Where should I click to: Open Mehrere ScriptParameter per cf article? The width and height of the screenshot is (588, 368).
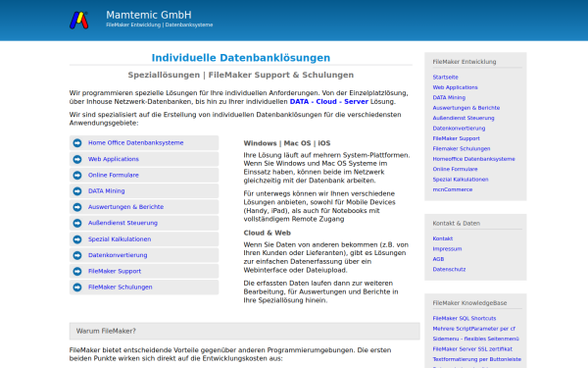tap(473, 329)
